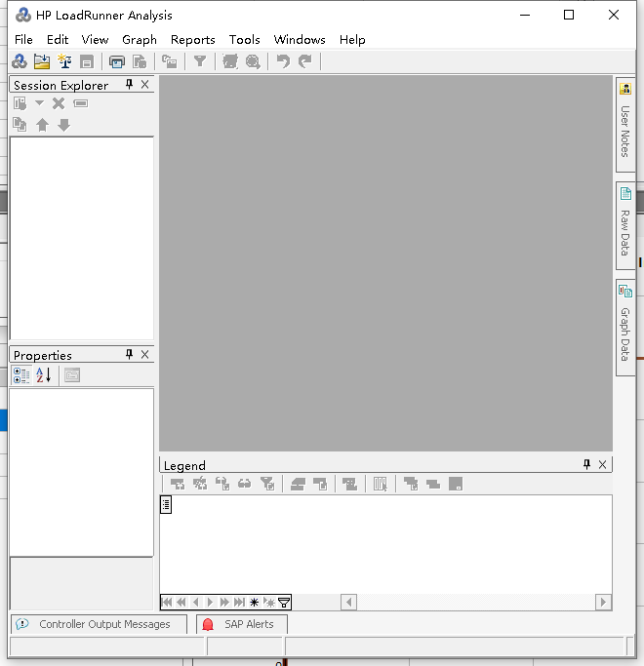Click the Legend columns configuration icon
The height and width of the screenshot is (666, 644).
380,484
